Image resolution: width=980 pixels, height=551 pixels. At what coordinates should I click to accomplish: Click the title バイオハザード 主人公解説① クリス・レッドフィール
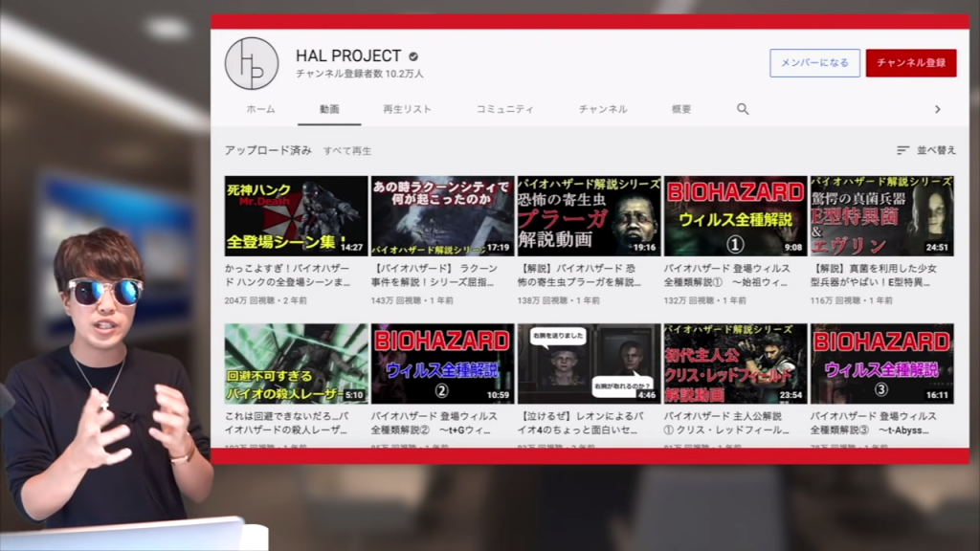[x=726, y=423]
